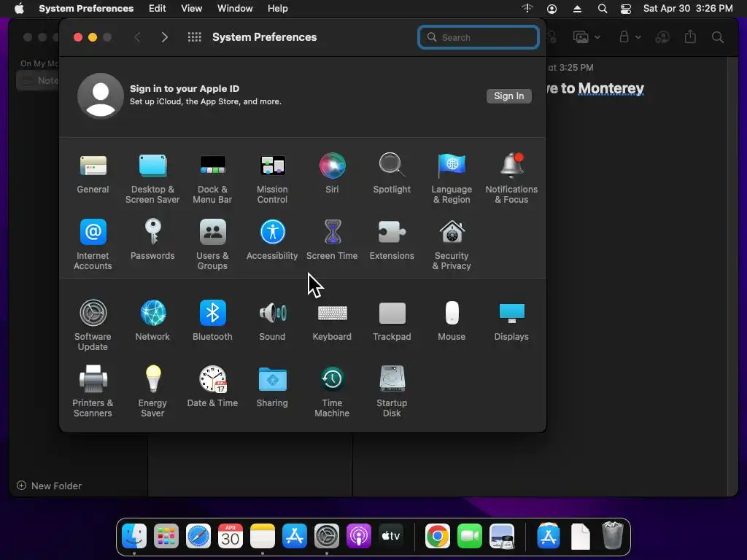Open Mission Control preferences
This screenshot has width=747, height=560.
point(272,179)
